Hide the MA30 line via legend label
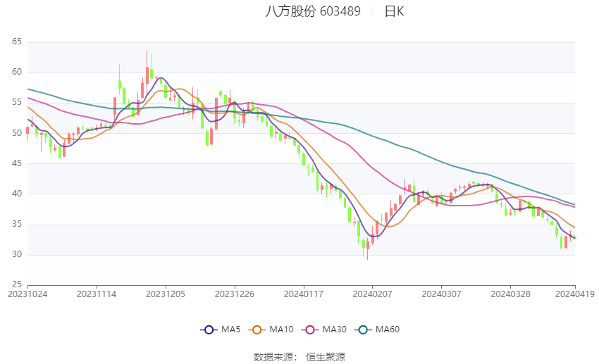Image resolution: width=599 pixels, height=364 pixels. click(334, 330)
